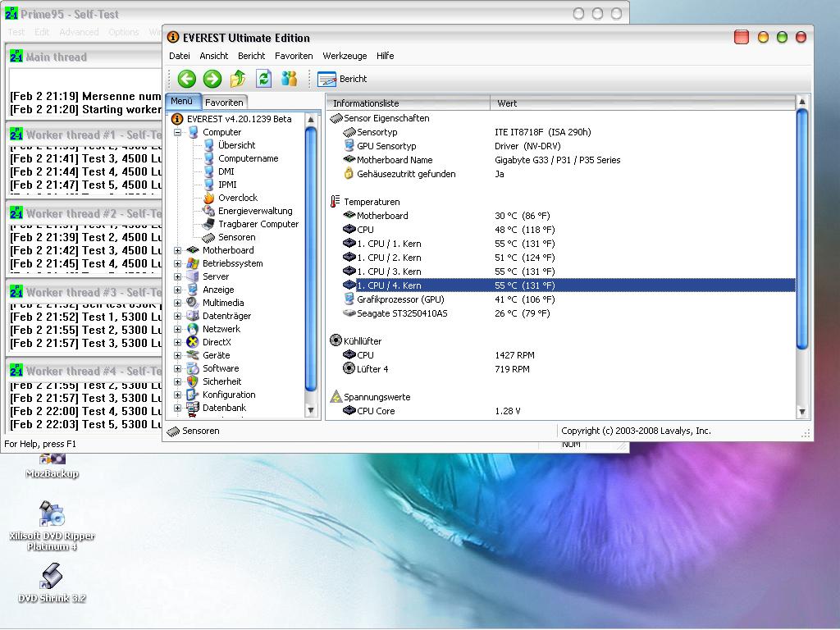Expand the Motherboard tree node

pos(177,250)
